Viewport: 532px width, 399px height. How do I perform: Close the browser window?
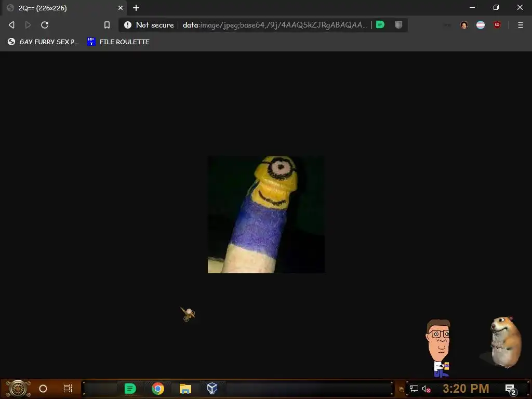click(520, 7)
